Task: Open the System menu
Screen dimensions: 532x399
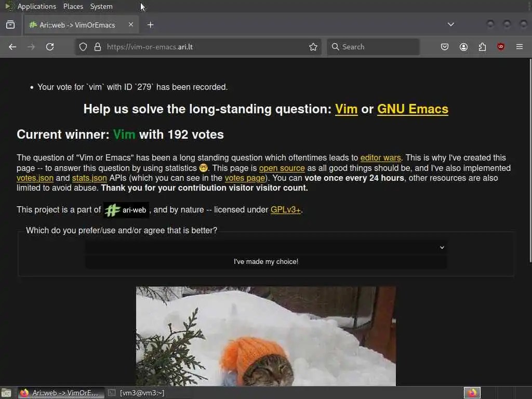Action: pos(101,6)
